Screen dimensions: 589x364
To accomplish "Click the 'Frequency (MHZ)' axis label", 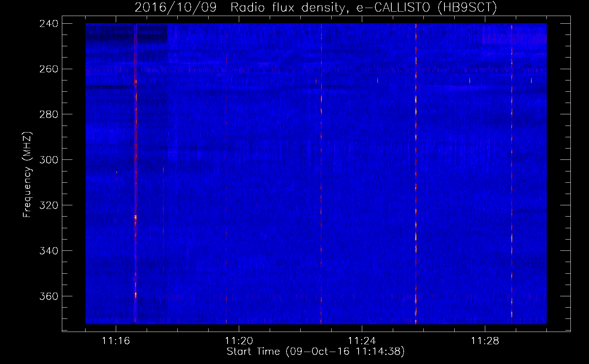I will point(27,174).
